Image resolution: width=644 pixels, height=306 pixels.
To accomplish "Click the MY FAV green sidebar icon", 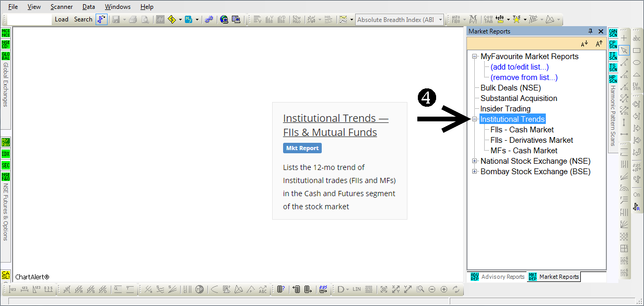I will tap(6, 142).
